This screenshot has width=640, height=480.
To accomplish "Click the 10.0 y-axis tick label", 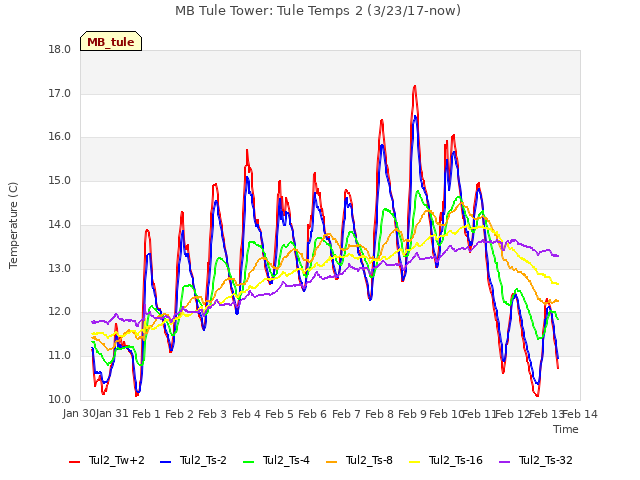I will point(60,399).
